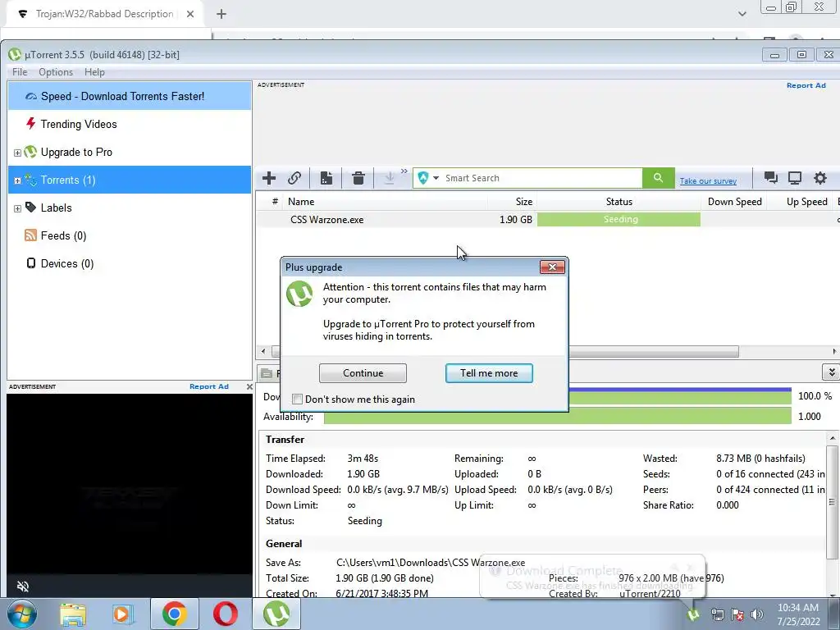
Task: Sort torrents by Name column header
Action: [x=385, y=202]
